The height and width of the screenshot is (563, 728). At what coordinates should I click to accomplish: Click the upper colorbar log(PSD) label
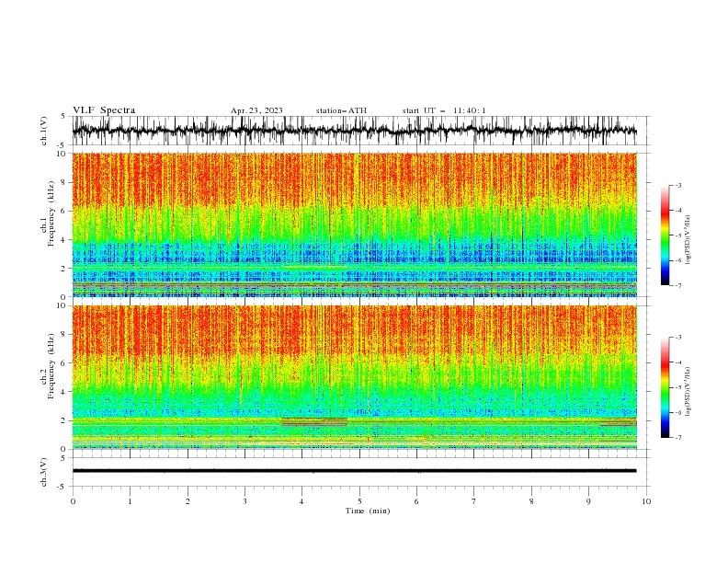pos(688,240)
